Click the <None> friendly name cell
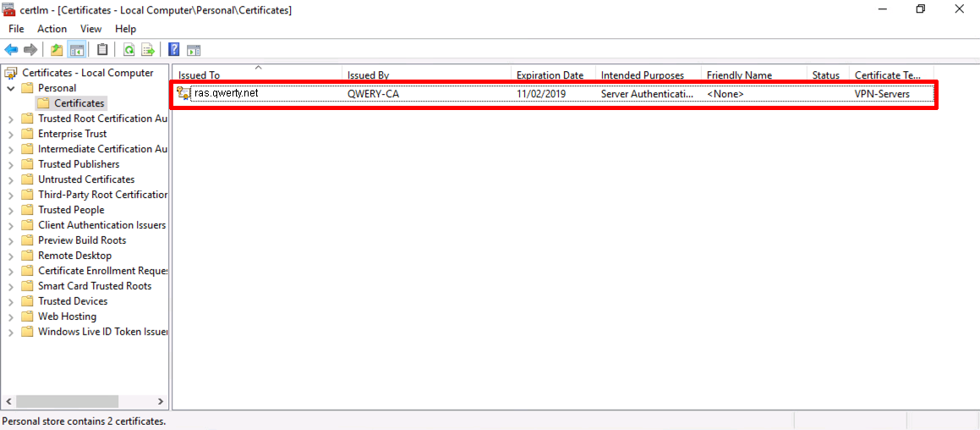Screen dimensions: 980x430 coord(725,94)
